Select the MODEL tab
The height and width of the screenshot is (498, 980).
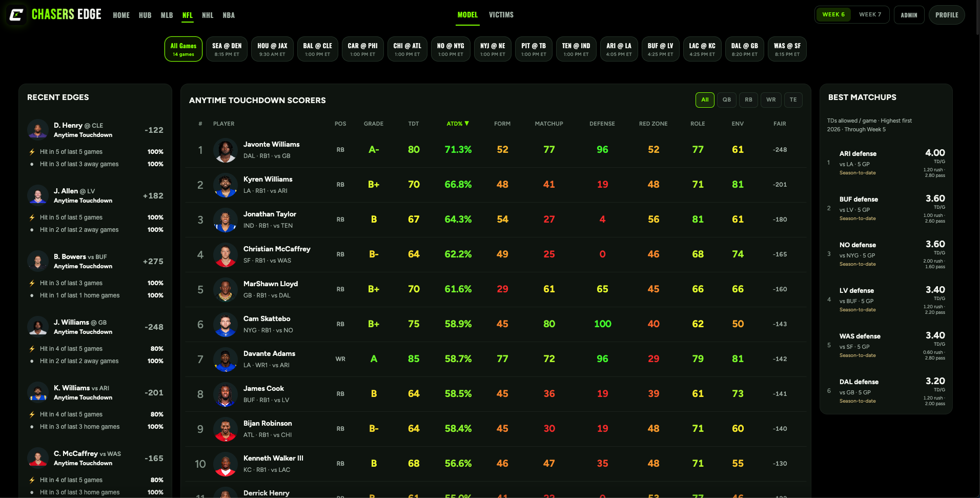[x=467, y=15]
